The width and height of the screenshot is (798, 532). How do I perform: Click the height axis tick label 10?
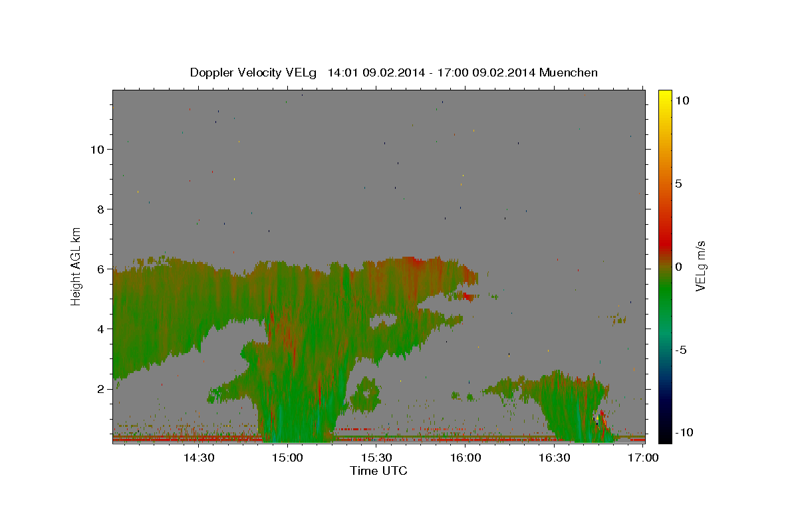coord(98,150)
